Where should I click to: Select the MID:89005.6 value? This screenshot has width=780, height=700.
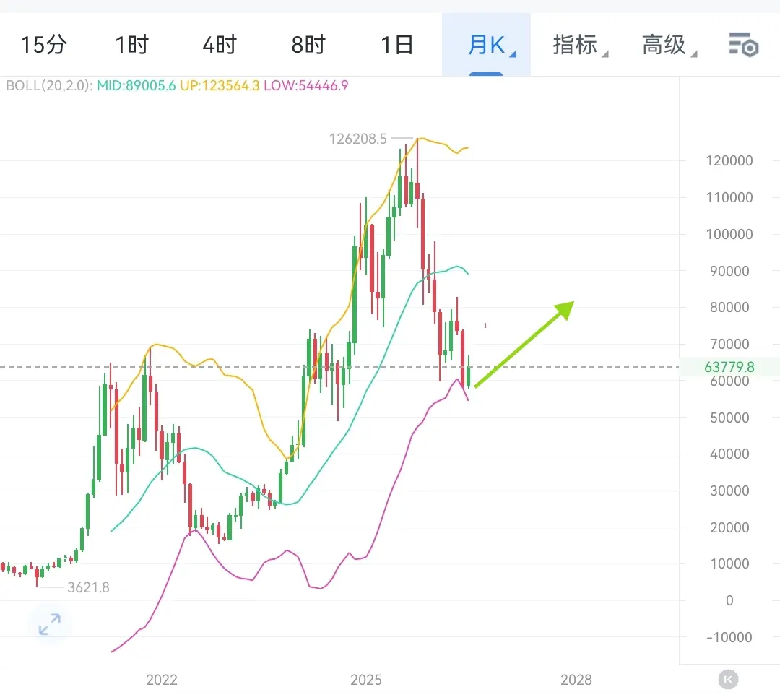pos(136,85)
